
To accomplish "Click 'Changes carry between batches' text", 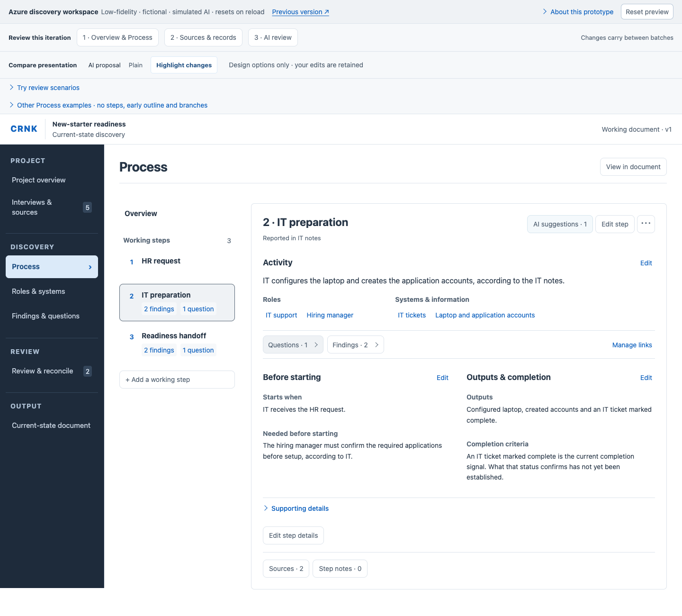I will 627,37.
